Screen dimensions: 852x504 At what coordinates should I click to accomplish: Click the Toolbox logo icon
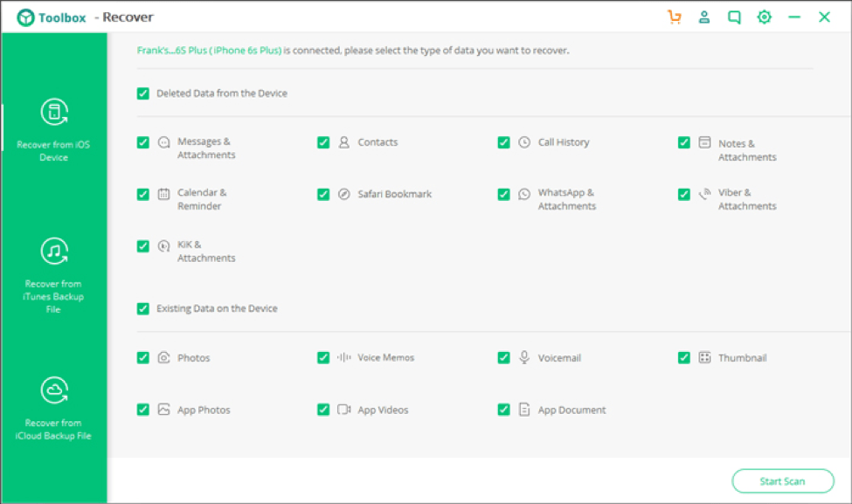pyautogui.click(x=26, y=17)
